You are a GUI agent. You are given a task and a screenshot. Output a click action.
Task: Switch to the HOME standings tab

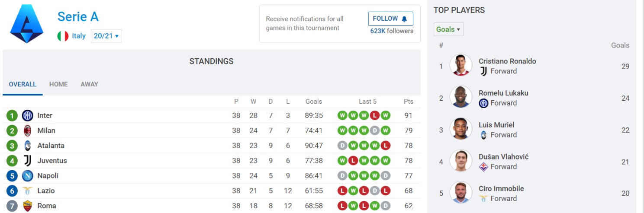(58, 84)
